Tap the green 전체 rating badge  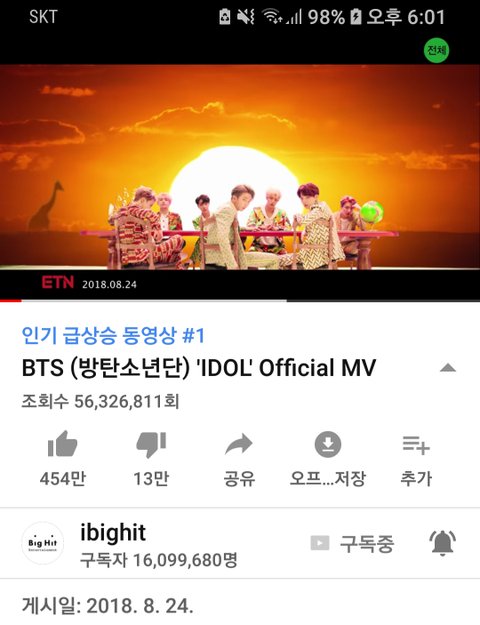[x=436, y=50]
